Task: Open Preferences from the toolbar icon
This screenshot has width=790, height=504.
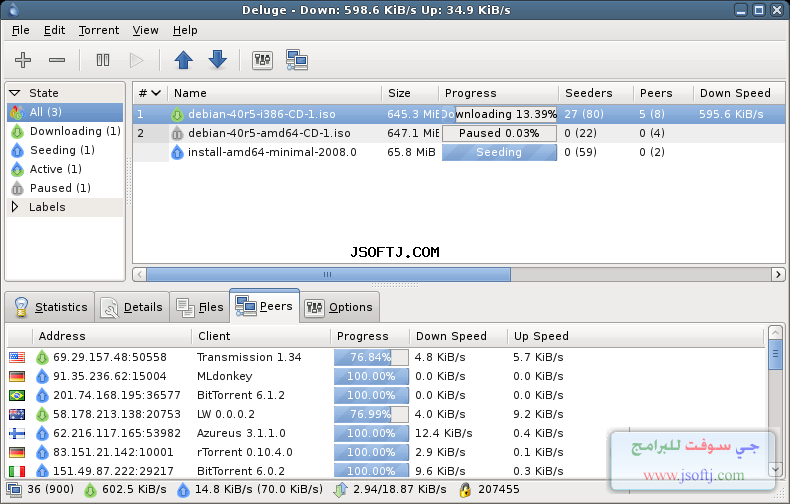Action: coord(262,60)
